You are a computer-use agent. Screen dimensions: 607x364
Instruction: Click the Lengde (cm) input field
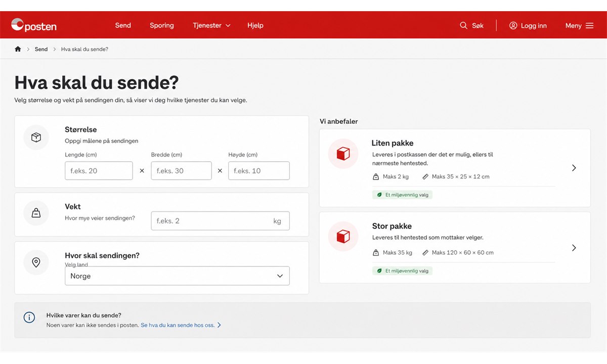pos(99,171)
